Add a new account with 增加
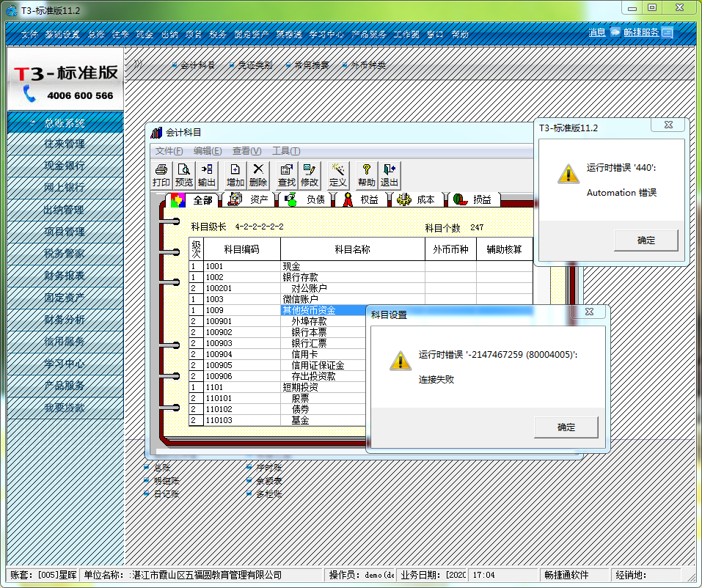702x588 pixels. [235, 175]
